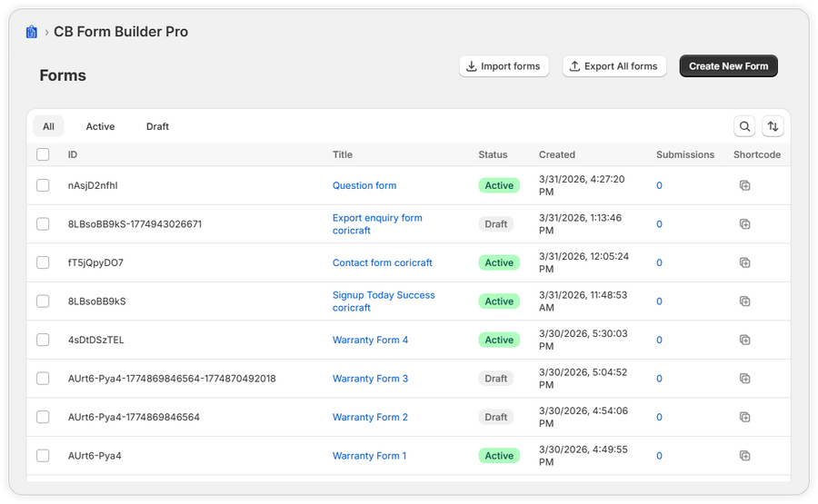
Task: Switch to the Active tab
Action: (100, 126)
